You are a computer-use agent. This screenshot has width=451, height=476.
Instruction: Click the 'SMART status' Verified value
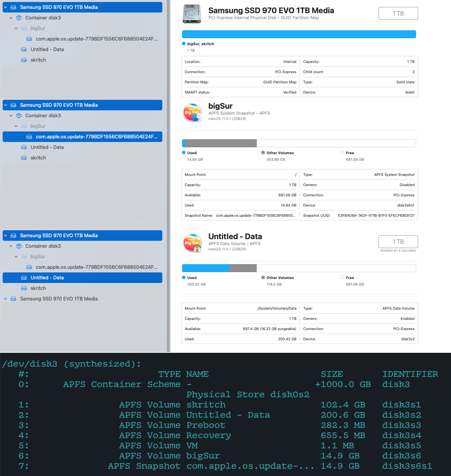coord(290,92)
